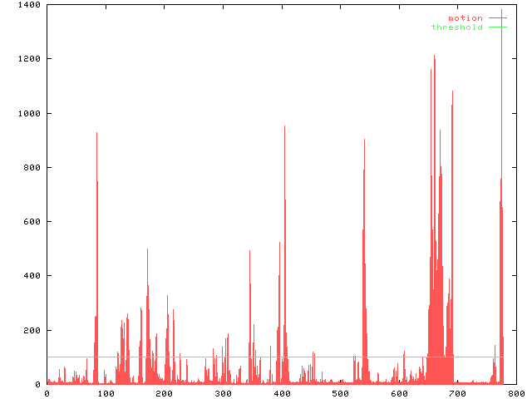Select the 700 tick label on the x-axis
The width and height of the screenshot is (532, 399).
coord(456,393)
